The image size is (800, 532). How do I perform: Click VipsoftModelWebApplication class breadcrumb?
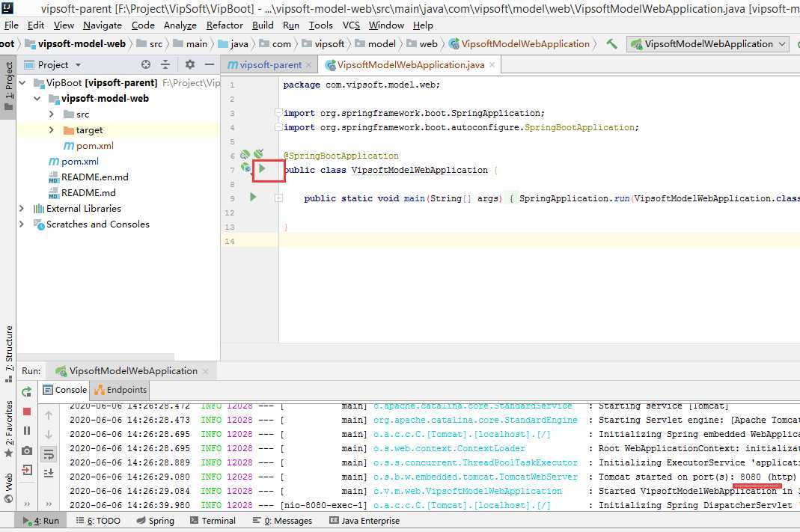tap(519, 44)
